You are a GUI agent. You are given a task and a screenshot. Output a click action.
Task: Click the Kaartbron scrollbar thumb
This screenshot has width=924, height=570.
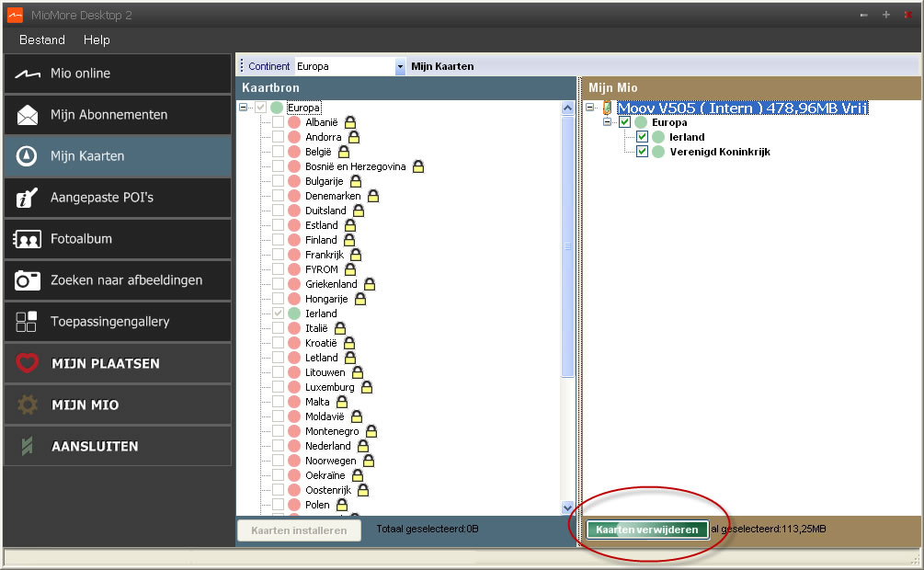point(567,246)
